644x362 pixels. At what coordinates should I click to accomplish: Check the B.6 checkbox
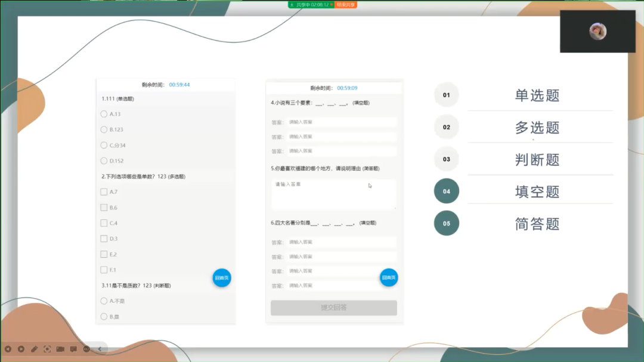(104, 208)
